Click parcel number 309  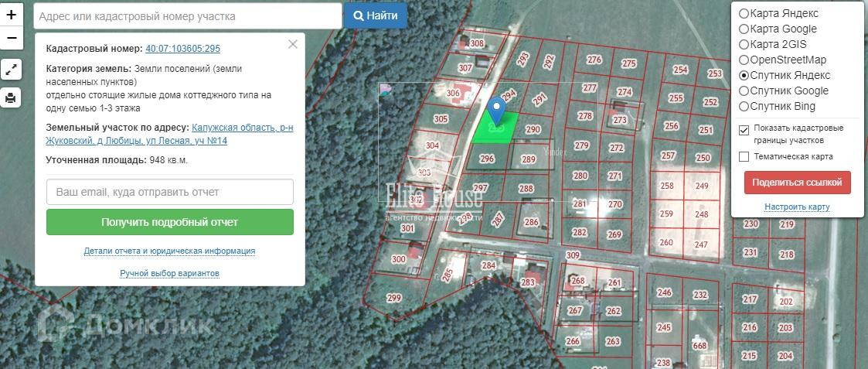pos(573,255)
